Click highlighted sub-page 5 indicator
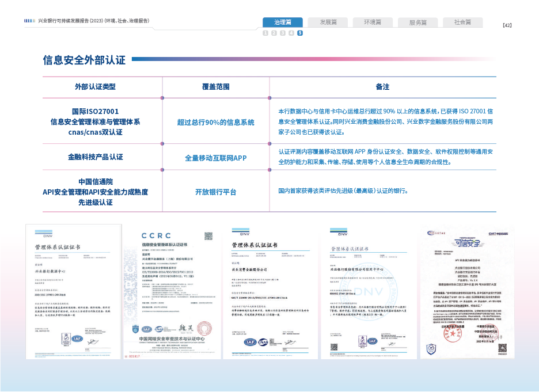The image size is (539, 392). point(300,33)
